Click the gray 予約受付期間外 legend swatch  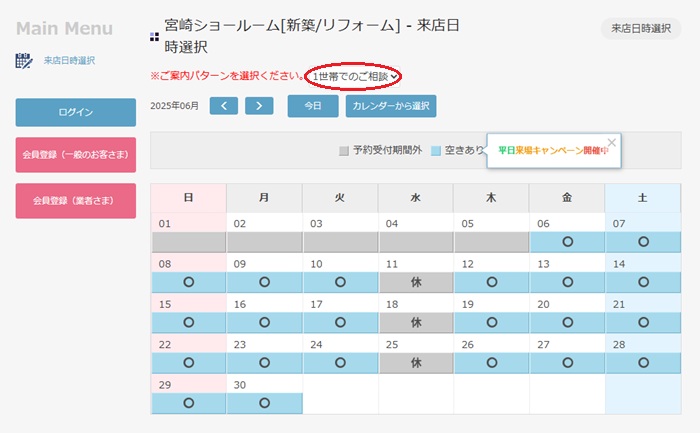click(344, 151)
